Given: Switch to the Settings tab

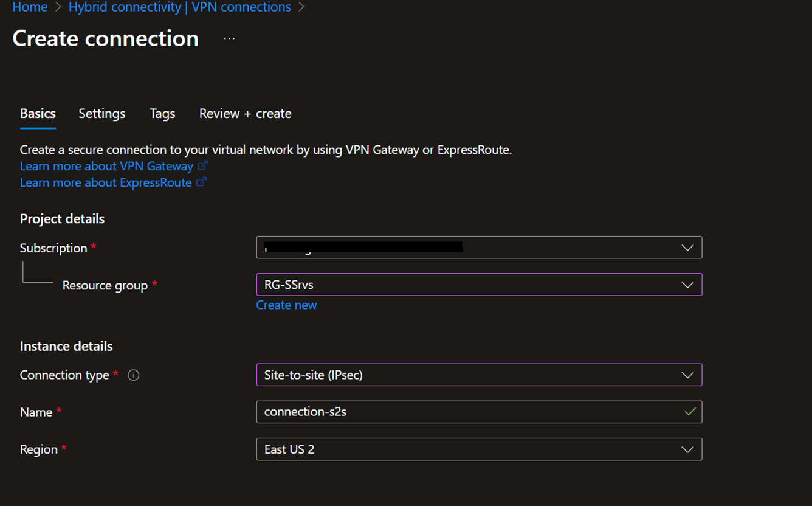Looking at the screenshot, I should point(101,114).
